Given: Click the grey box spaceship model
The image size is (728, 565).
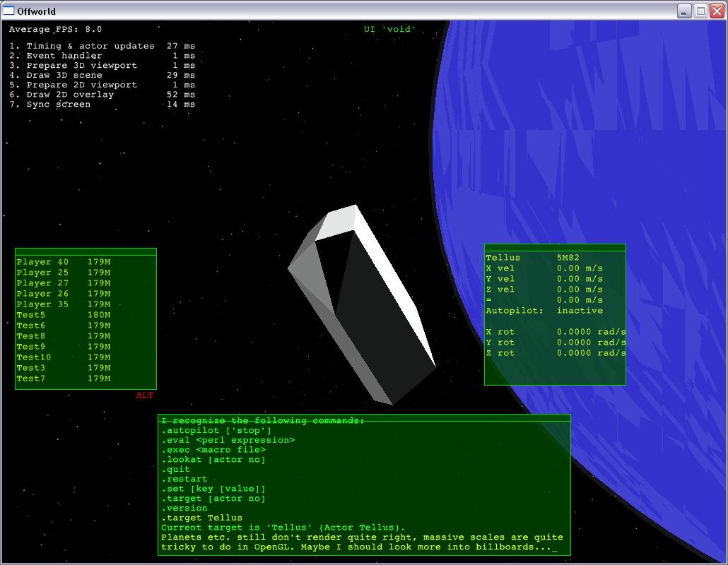Looking at the screenshot, I should pyautogui.click(x=362, y=304).
